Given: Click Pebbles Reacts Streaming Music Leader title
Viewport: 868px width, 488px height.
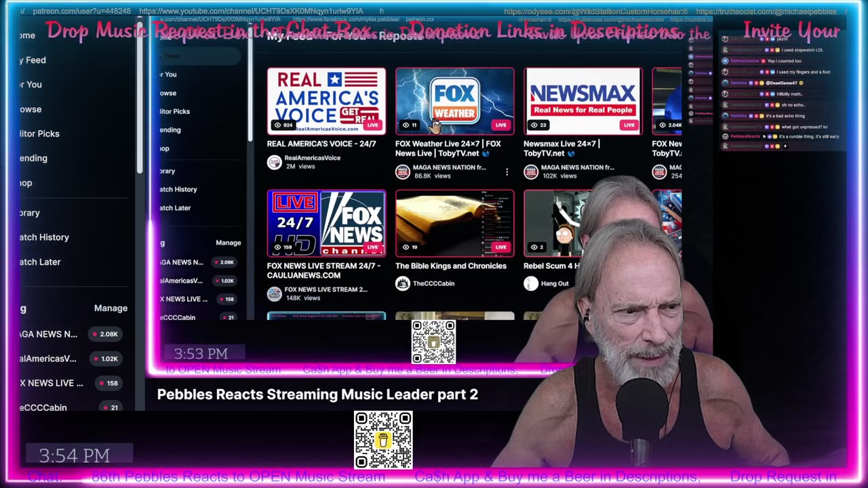Looking at the screenshot, I should pos(317,394).
